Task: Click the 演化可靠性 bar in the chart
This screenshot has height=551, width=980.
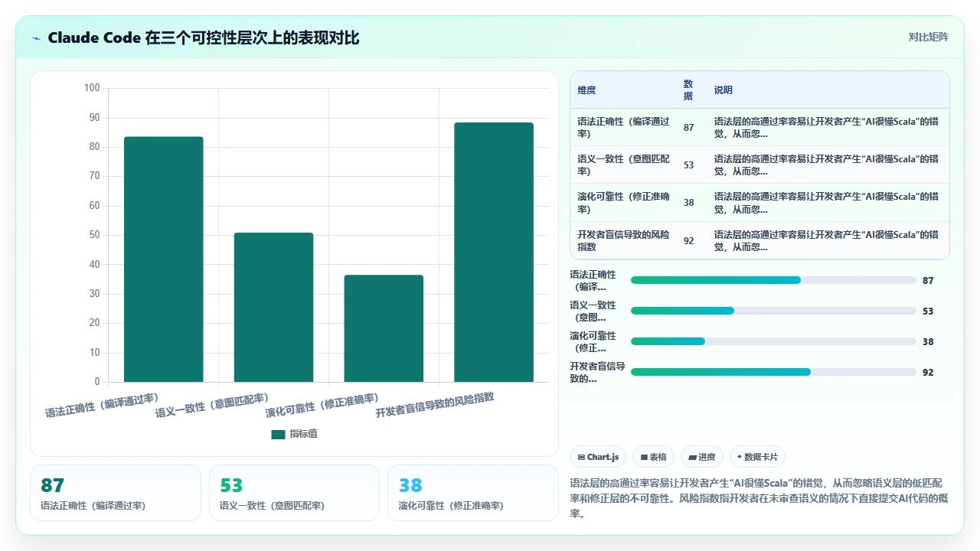Action: [x=384, y=328]
